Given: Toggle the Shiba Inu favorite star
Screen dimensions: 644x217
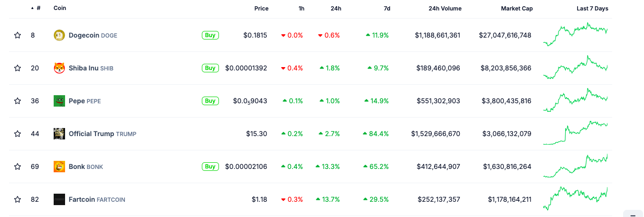Looking at the screenshot, I should pyautogui.click(x=18, y=68).
